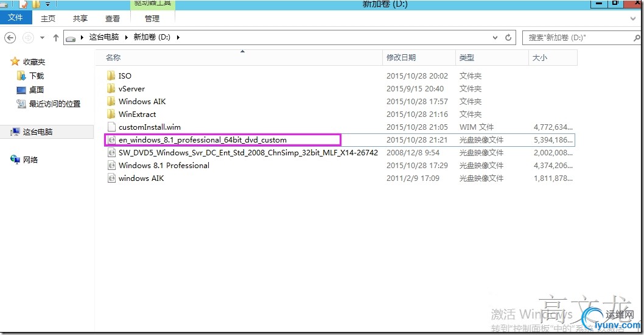Switch to the 查看 ribbon tab
Screen dimensions: 644x335
112,18
